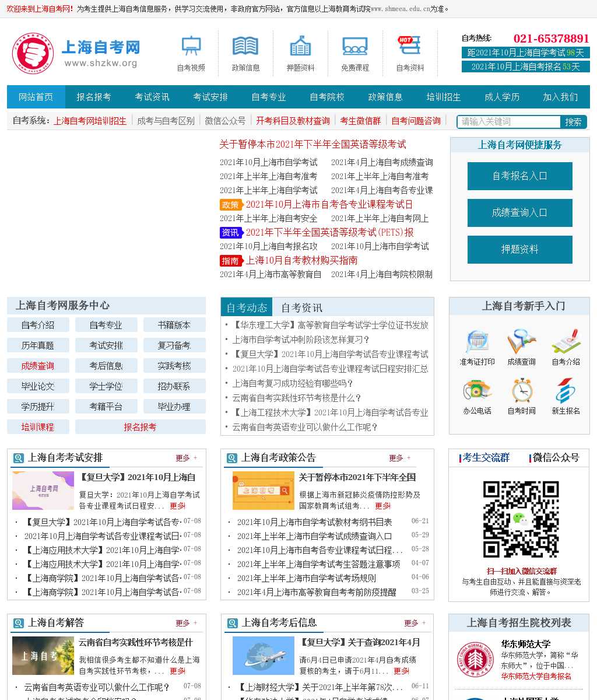Open 自考院校 in the navigation bar
The width and height of the screenshot is (597, 700).
point(327,97)
